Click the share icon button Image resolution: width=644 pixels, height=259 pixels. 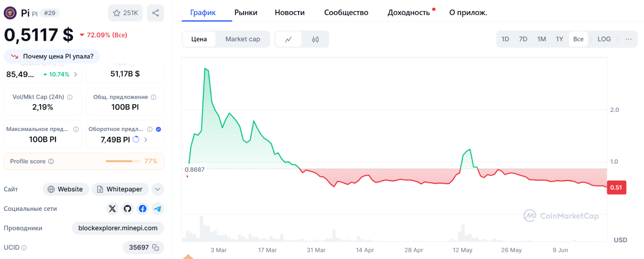pyautogui.click(x=155, y=13)
